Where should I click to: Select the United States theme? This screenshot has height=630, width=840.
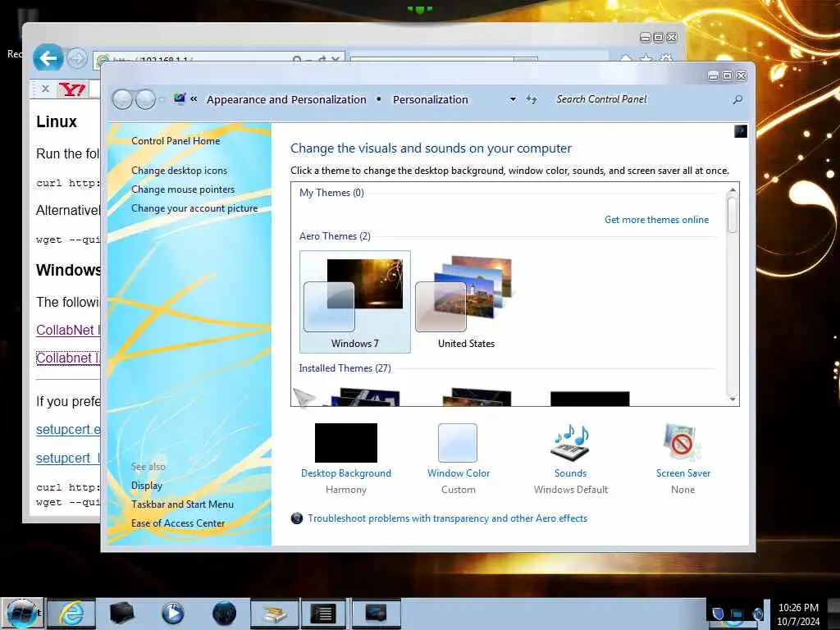point(466,302)
